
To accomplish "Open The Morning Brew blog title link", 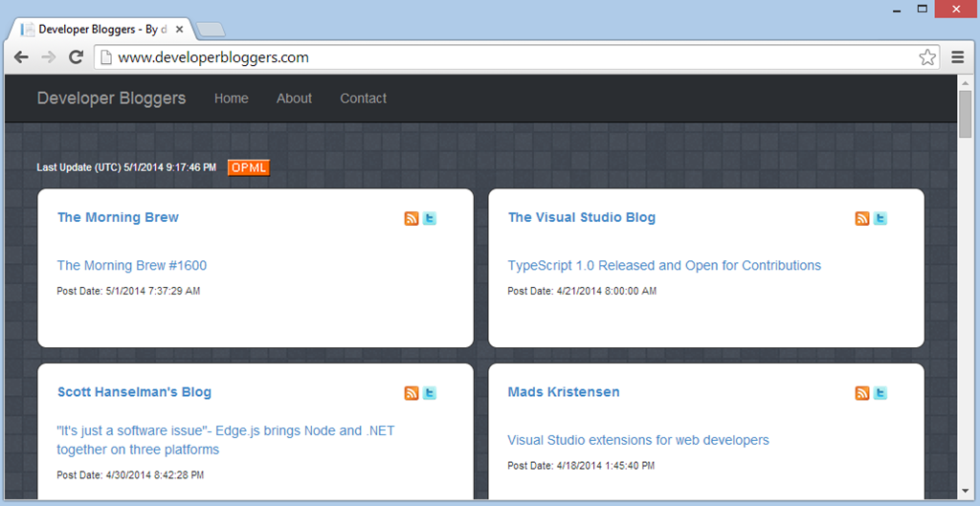I will coord(118,217).
